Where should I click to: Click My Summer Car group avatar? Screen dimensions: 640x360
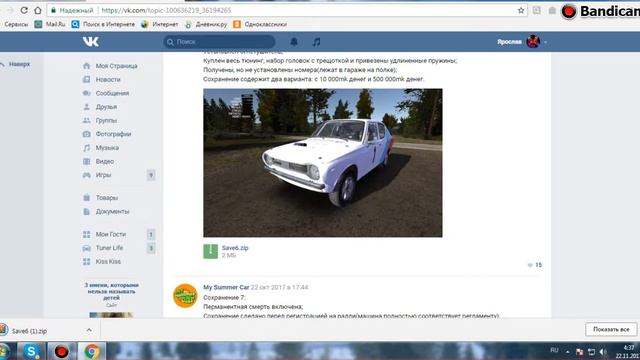click(185, 296)
